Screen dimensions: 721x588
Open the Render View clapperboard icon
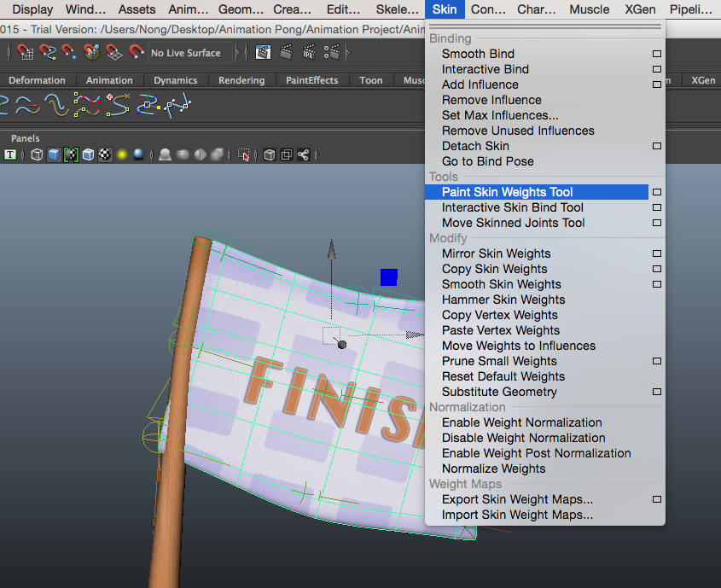[264, 52]
